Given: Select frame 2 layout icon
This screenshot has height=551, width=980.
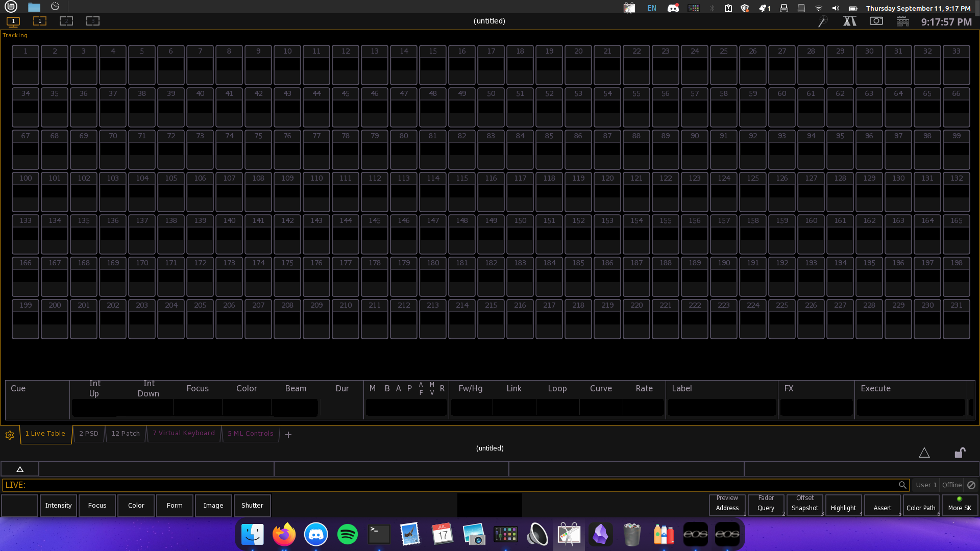Looking at the screenshot, I should point(66,21).
